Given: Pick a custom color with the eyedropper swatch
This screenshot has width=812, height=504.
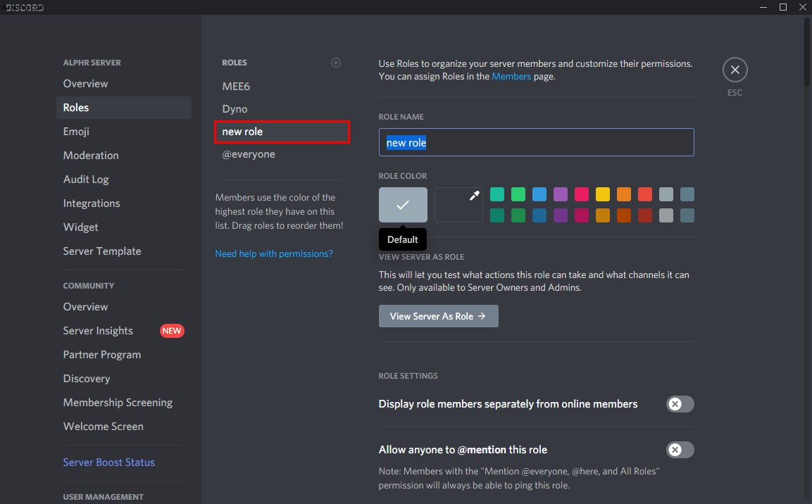Looking at the screenshot, I should pos(458,205).
